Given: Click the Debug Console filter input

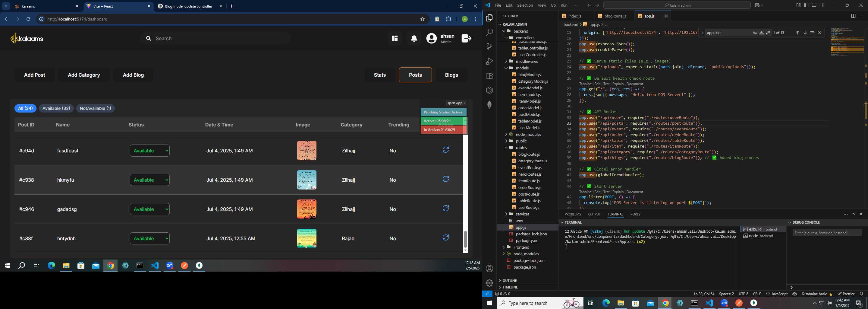Looking at the screenshot, I should 827,233.
